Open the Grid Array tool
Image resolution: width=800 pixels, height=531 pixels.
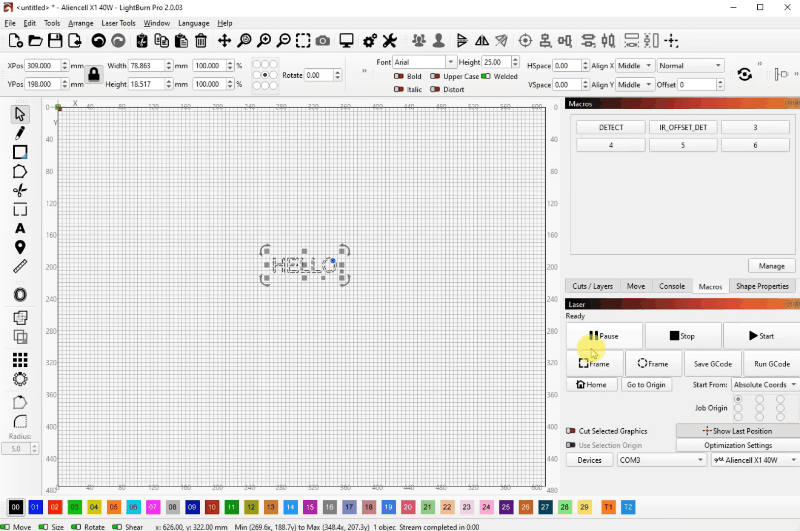pos(20,360)
